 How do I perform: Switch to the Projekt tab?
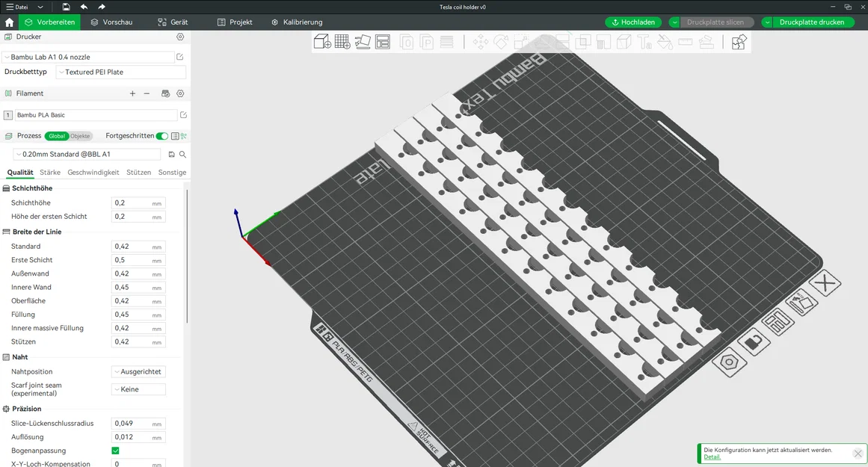[x=235, y=22]
